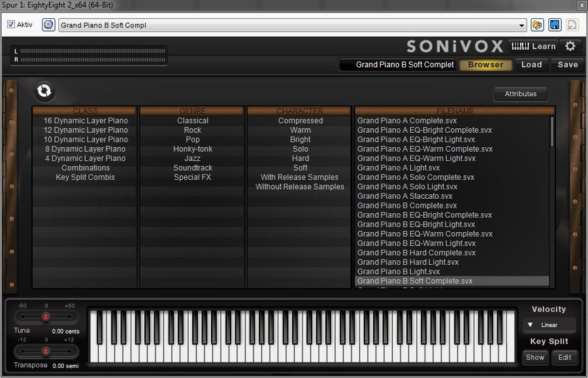Select Grand Piano A Solo Complete.svx

point(452,177)
